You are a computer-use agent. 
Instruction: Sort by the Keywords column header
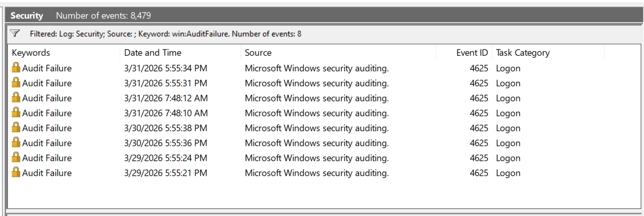[64, 53]
